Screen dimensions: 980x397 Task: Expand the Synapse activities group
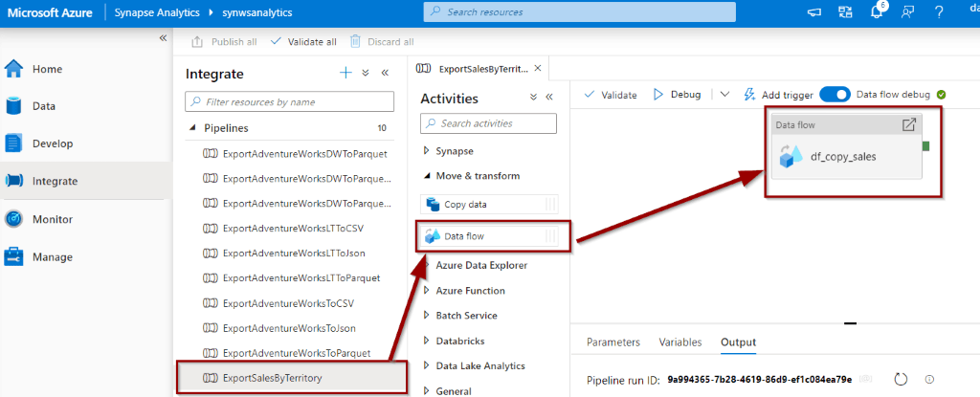(x=427, y=151)
